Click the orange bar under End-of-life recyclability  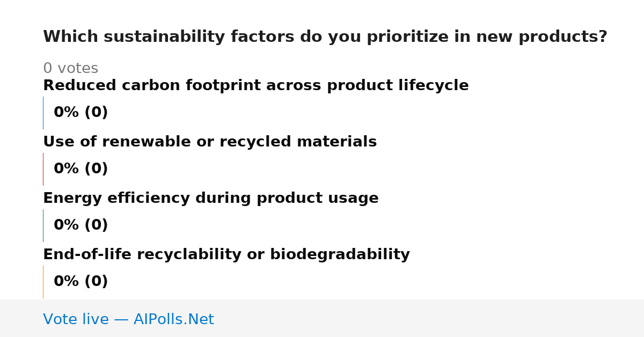(43, 282)
